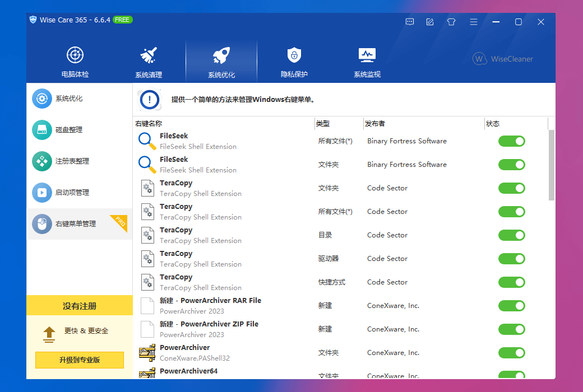The image size is (583, 392).
Task: Disable TeraCopy 快捷方式 switch
Action: point(512,282)
